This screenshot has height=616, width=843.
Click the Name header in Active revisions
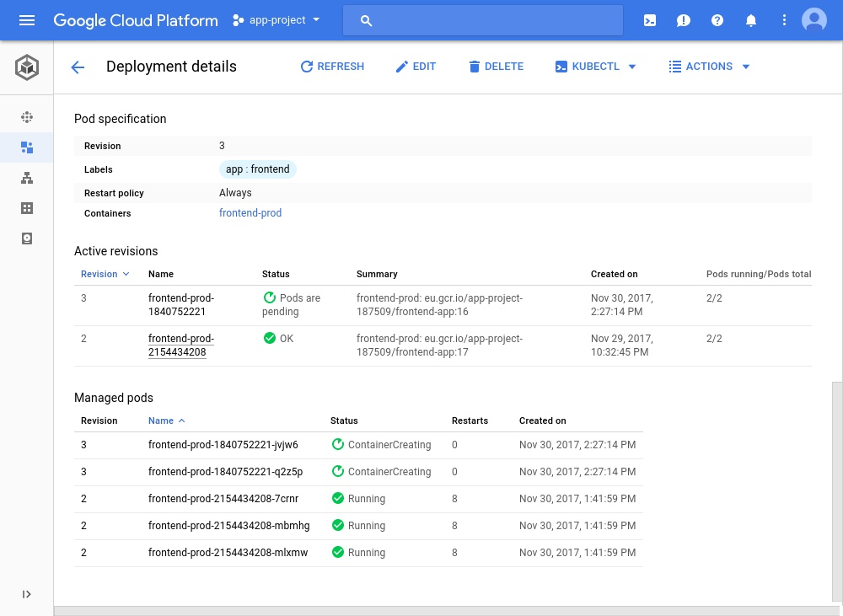pyautogui.click(x=161, y=274)
